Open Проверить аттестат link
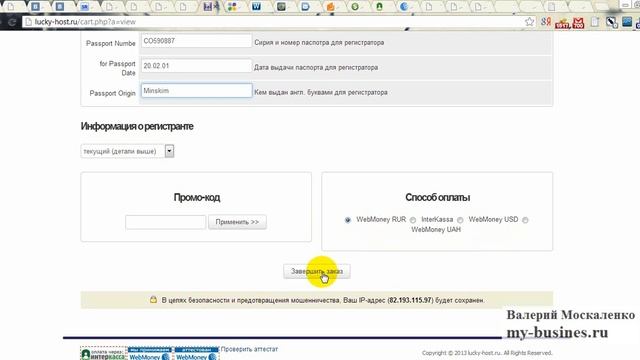640x360 pixels. click(x=249, y=349)
